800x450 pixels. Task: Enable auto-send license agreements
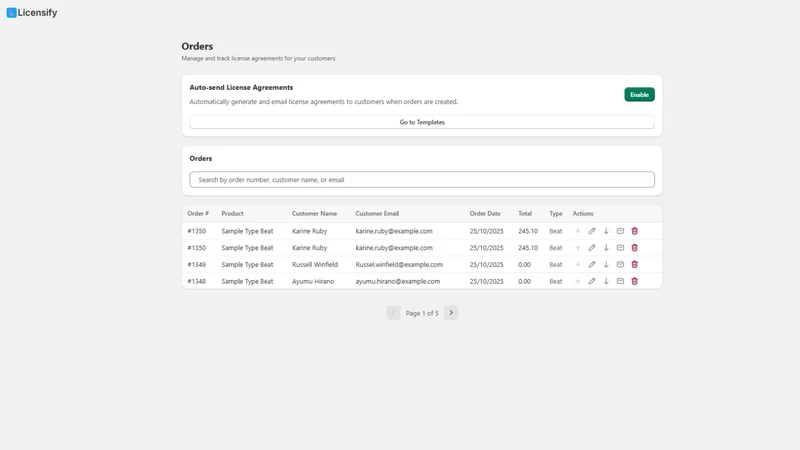pyautogui.click(x=639, y=94)
